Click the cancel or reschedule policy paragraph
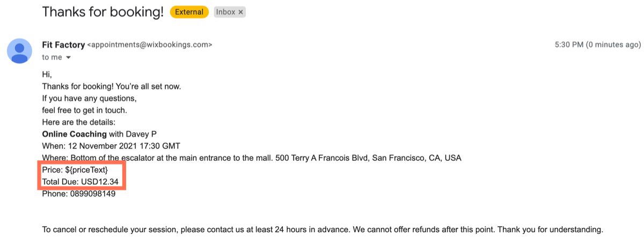This screenshot has width=644, height=243. coord(323,230)
